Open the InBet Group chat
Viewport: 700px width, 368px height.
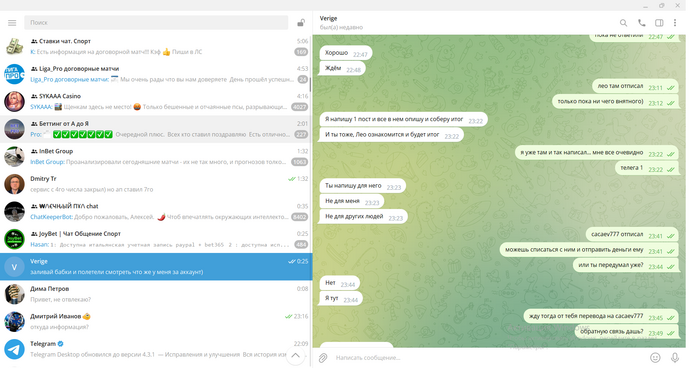tap(155, 157)
